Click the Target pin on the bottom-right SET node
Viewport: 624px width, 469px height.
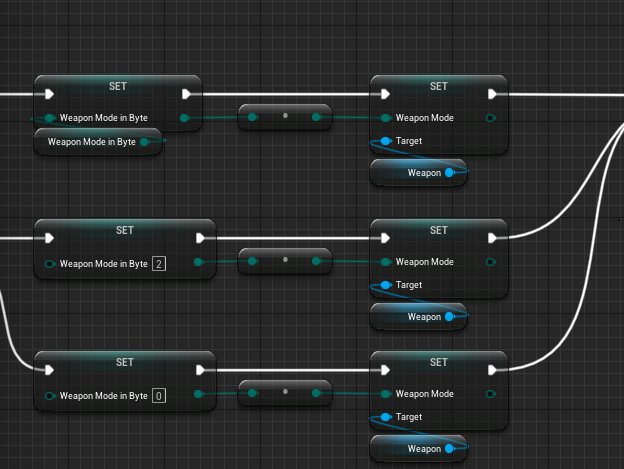[386, 417]
